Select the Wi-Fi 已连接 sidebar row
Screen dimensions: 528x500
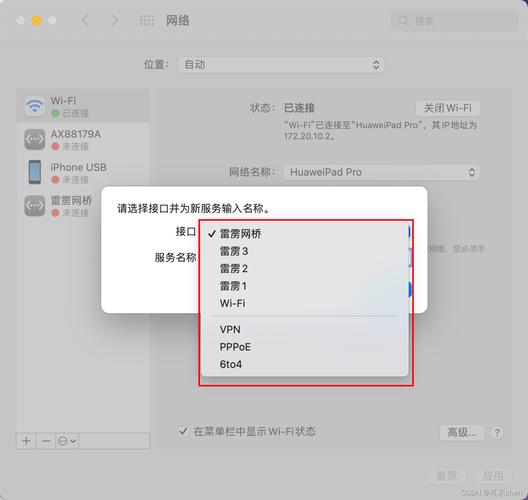click(83, 106)
